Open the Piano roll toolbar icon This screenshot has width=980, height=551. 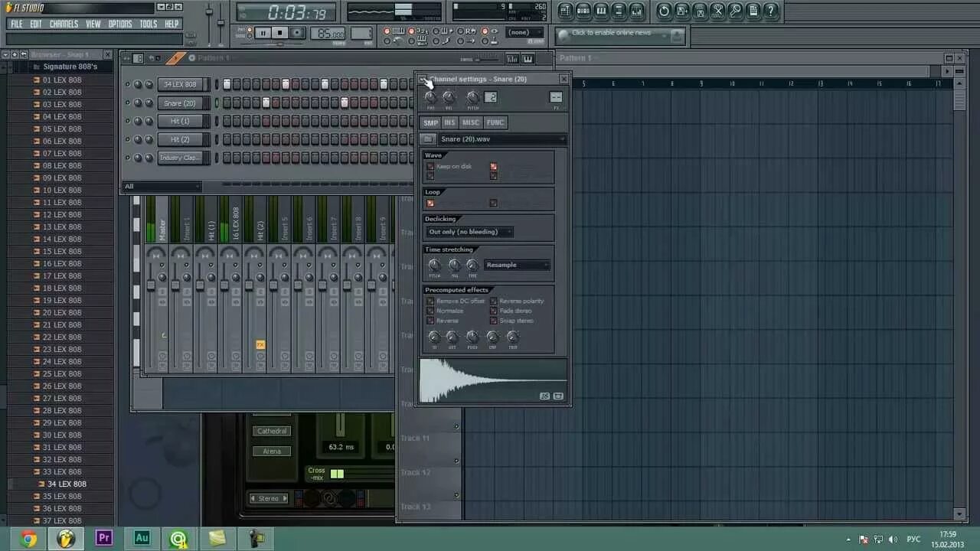pyautogui.click(x=602, y=11)
